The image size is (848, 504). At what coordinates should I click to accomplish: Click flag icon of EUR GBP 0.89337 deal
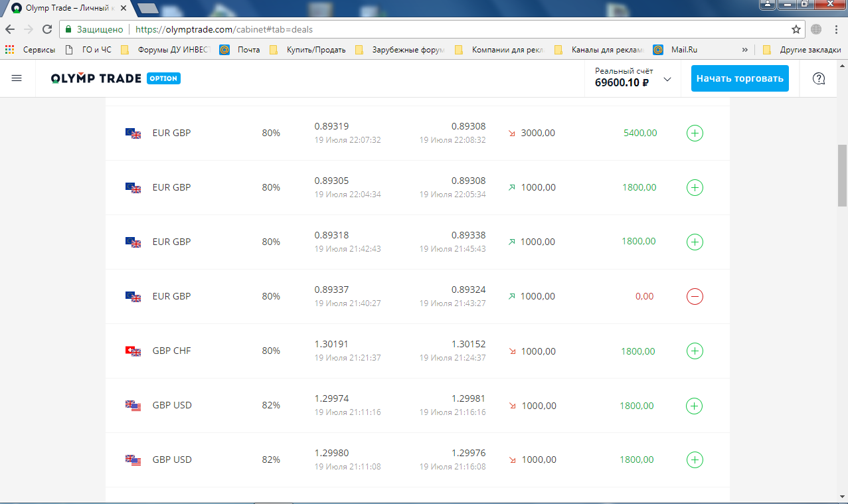133,296
